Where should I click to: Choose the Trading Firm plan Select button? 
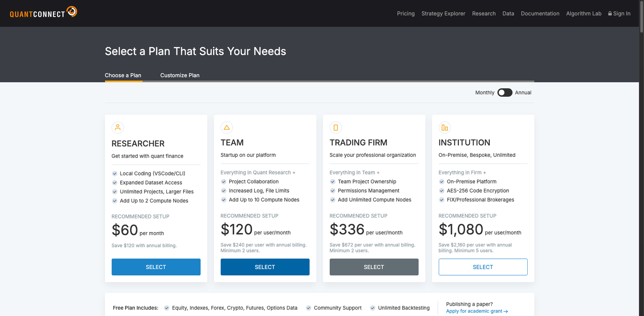point(374,267)
